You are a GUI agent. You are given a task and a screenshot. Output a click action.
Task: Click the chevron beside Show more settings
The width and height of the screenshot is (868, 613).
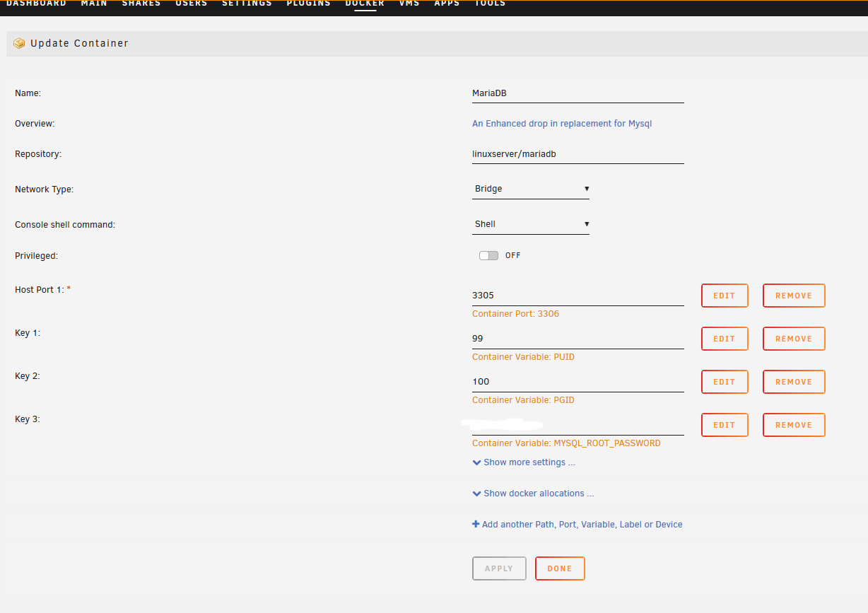tap(476, 462)
